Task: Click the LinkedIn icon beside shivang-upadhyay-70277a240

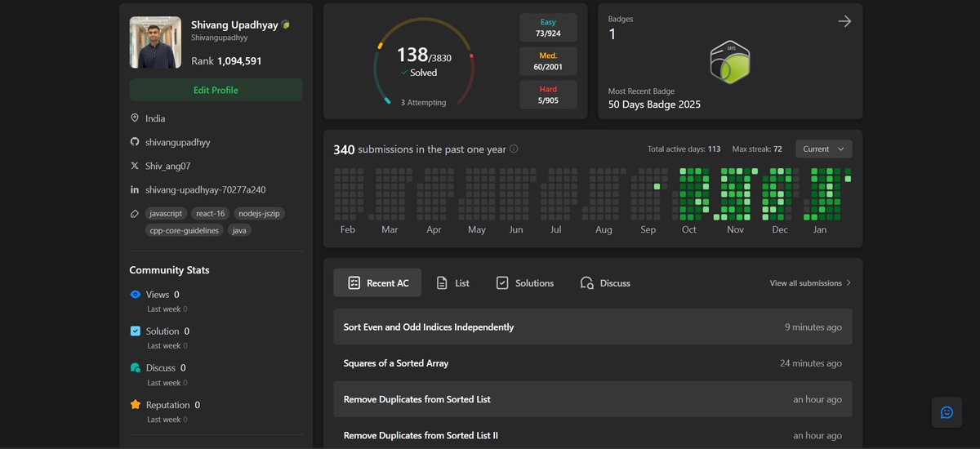Action: click(x=135, y=189)
